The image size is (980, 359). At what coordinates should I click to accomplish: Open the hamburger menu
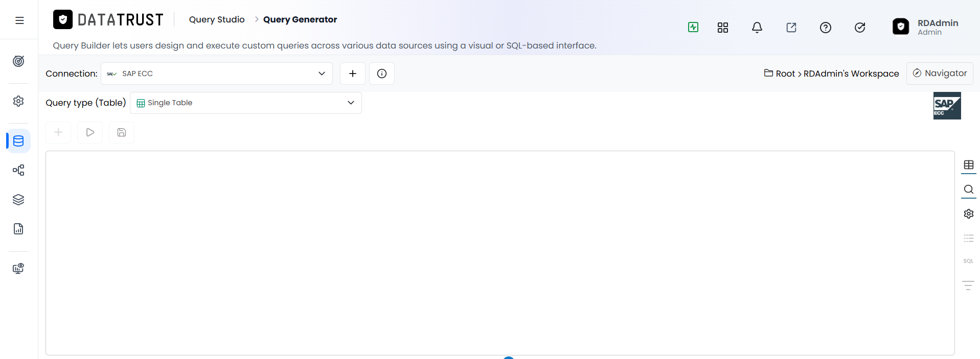19,20
